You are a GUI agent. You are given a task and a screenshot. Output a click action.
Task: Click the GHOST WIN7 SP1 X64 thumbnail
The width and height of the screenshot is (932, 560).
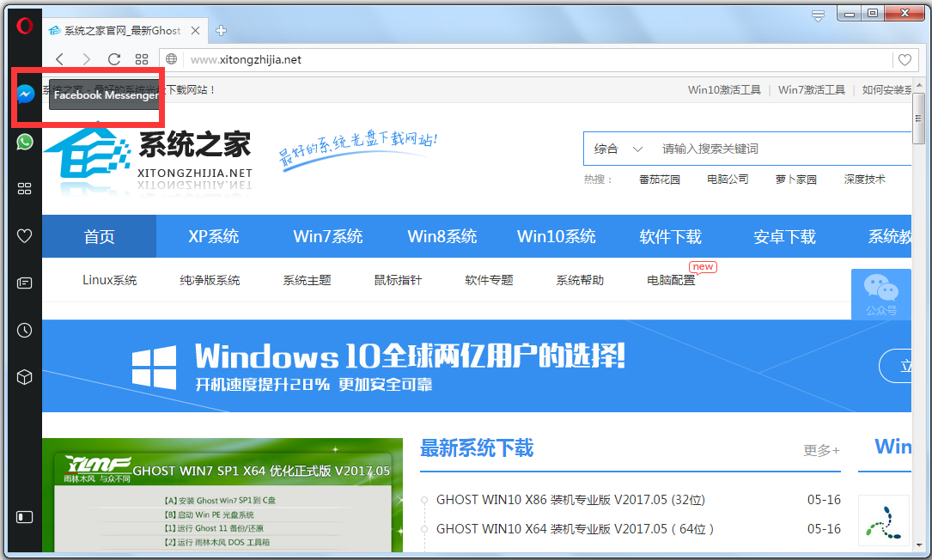222,496
